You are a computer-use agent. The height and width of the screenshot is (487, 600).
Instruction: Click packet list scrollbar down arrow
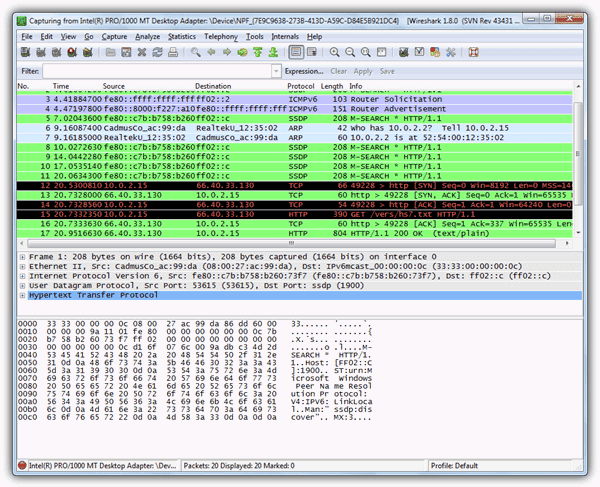[578, 233]
